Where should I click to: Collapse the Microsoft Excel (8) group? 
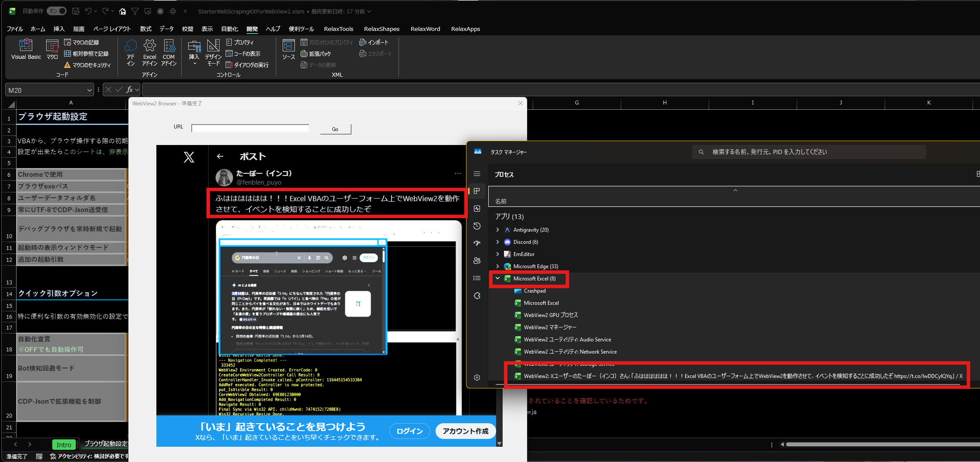498,278
